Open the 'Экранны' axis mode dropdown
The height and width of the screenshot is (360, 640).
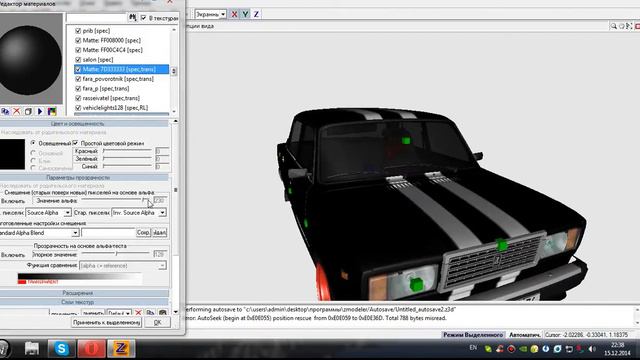pos(211,14)
